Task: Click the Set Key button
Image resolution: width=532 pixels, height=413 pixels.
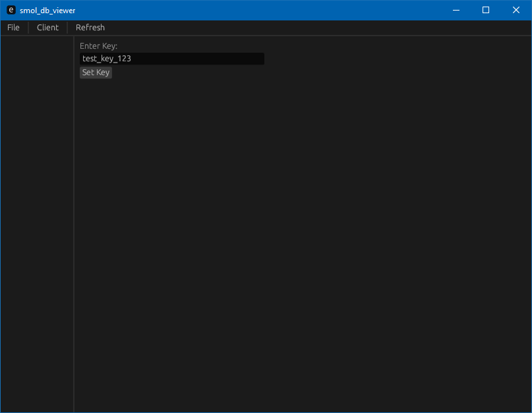Action: 96,72
